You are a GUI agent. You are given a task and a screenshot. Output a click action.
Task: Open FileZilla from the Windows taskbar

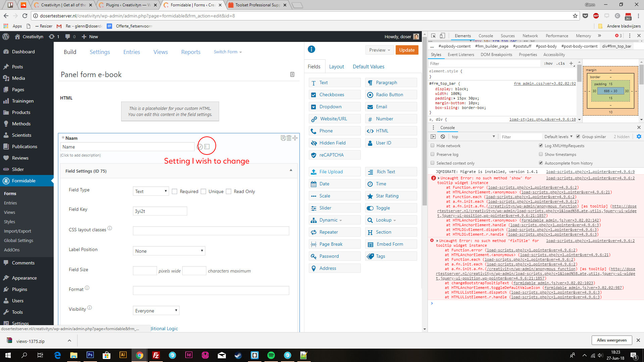(156, 355)
